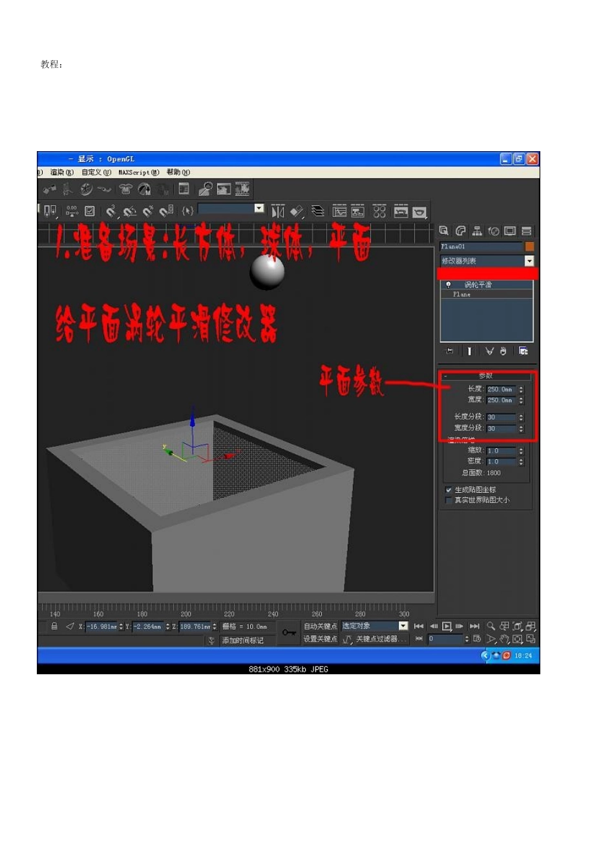Click 关键点过滤器 button

tap(382, 639)
